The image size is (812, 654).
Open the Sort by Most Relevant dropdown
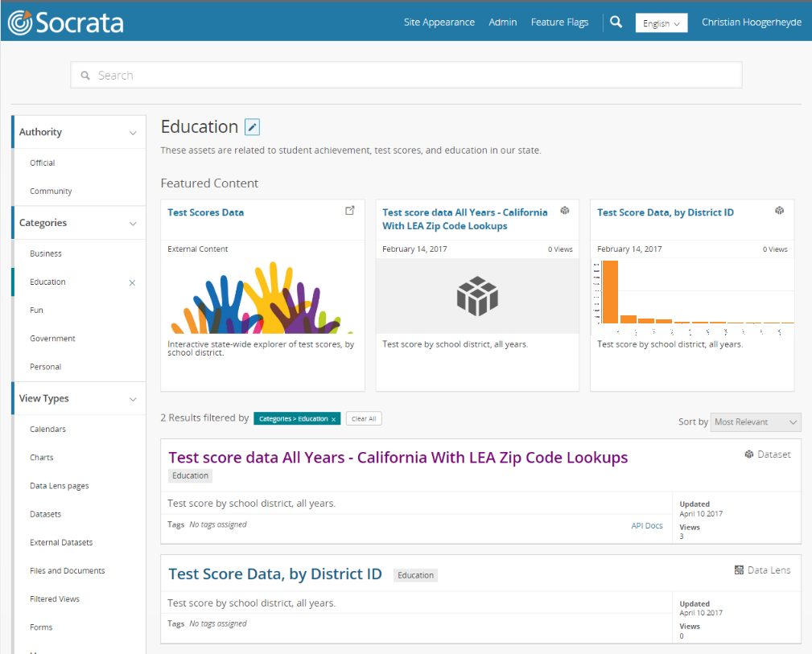[755, 422]
